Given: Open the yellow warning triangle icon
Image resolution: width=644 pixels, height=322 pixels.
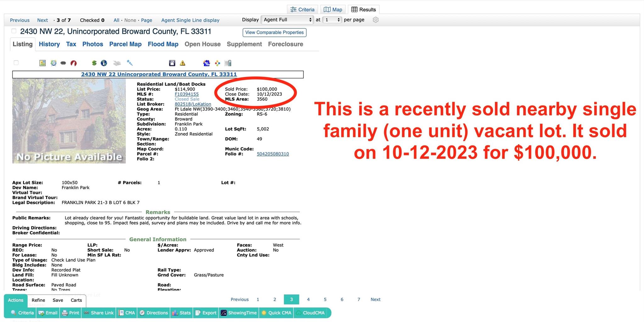Looking at the screenshot, I should click(182, 63).
